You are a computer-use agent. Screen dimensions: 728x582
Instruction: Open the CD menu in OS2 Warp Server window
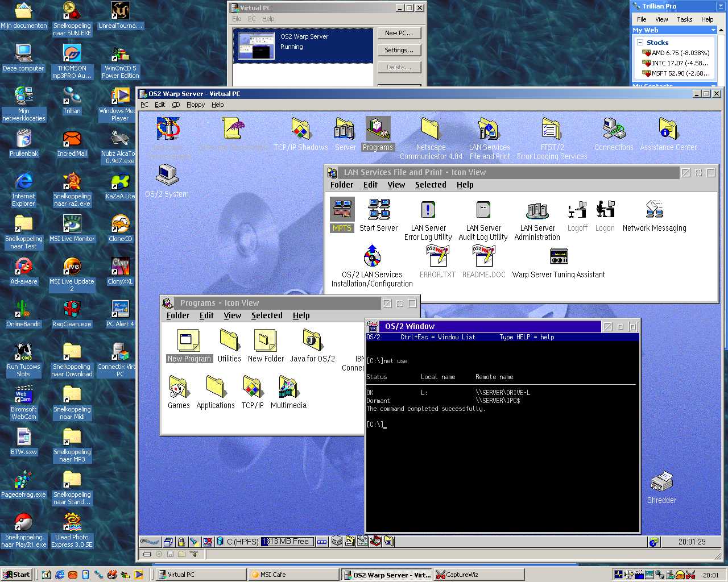click(176, 105)
